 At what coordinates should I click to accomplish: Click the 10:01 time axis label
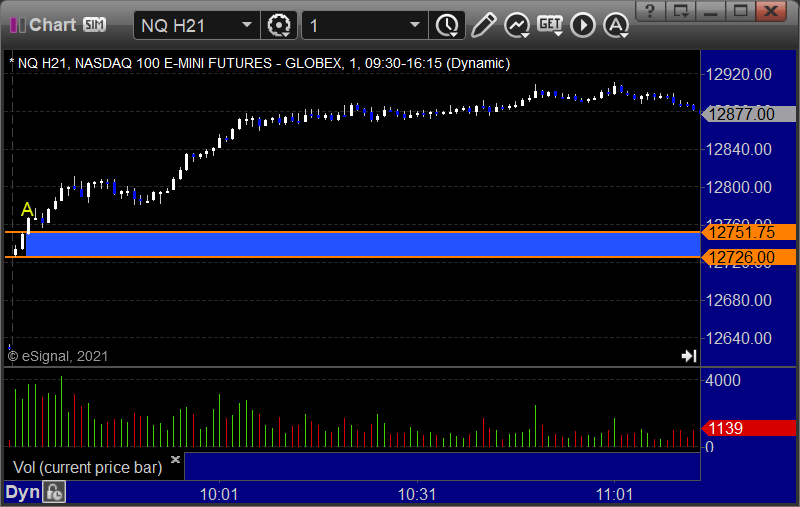tap(219, 494)
